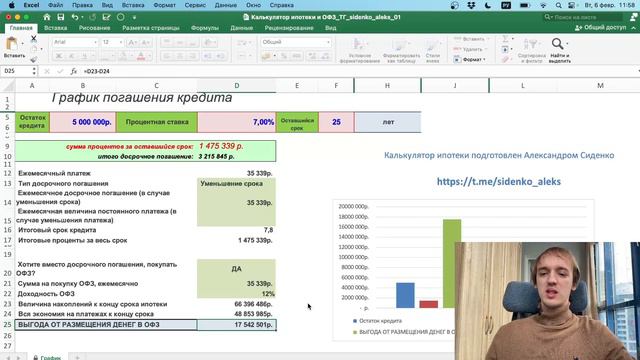Open the ДА dropdown cell for ОФЗ
Image resolution: width=640 pixels, height=360 pixels.
pyautogui.click(x=236, y=269)
